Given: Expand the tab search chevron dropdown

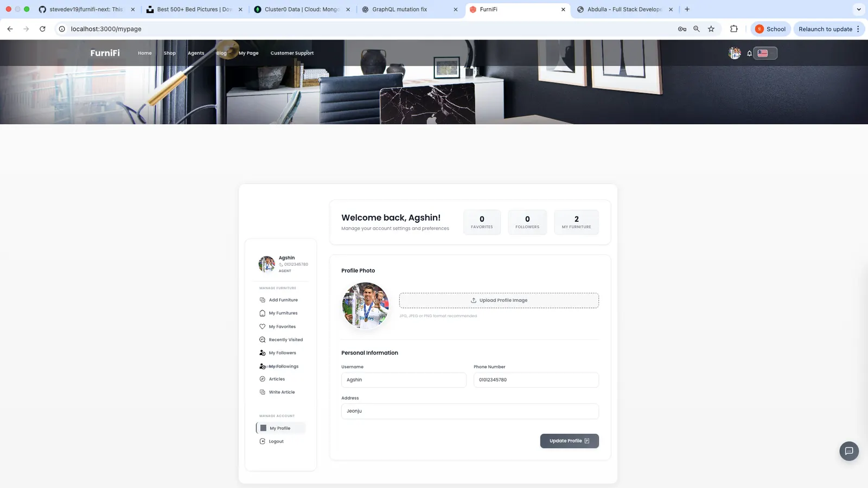Looking at the screenshot, I should pyautogui.click(x=858, y=9).
